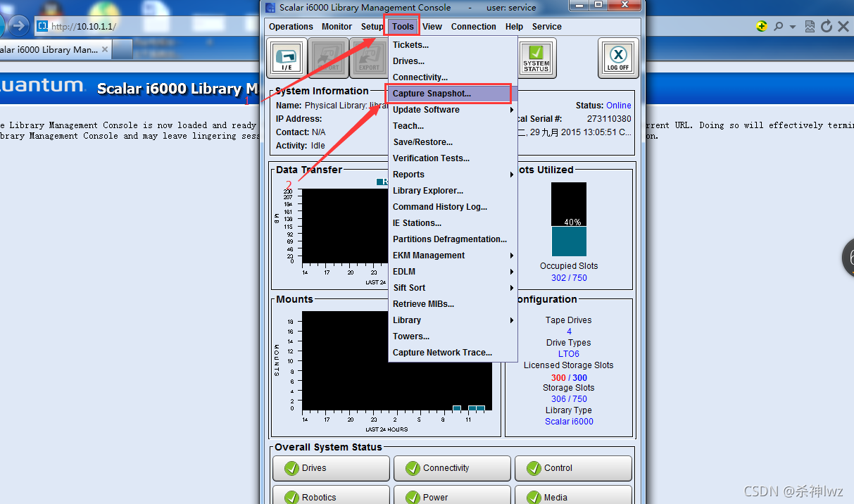
Task: Click the Robotics status button
Action: pyautogui.click(x=331, y=496)
